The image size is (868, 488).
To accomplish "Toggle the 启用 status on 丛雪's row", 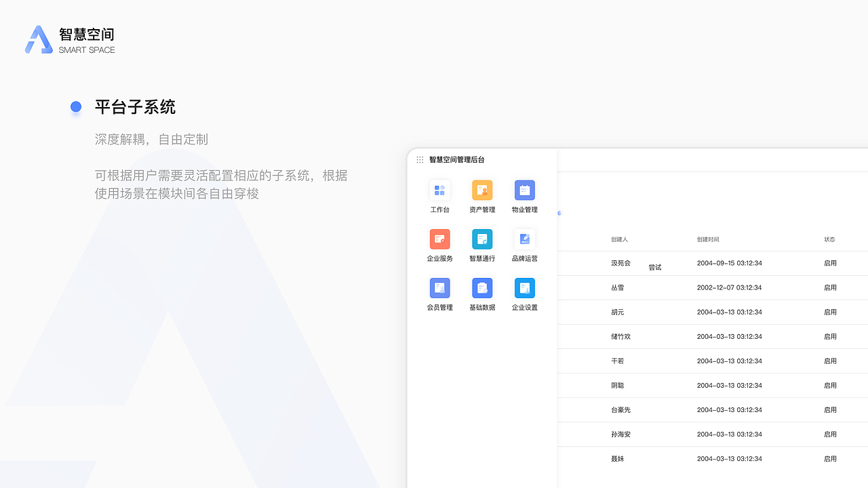I will coord(830,287).
